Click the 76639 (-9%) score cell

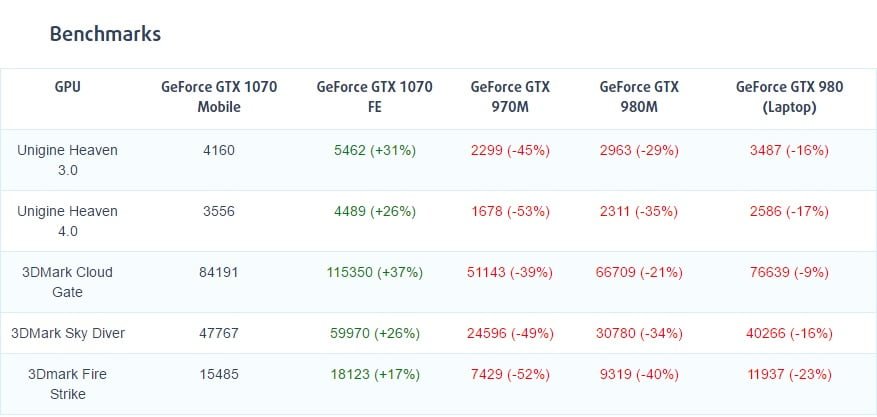pyautogui.click(x=789, y=272)
